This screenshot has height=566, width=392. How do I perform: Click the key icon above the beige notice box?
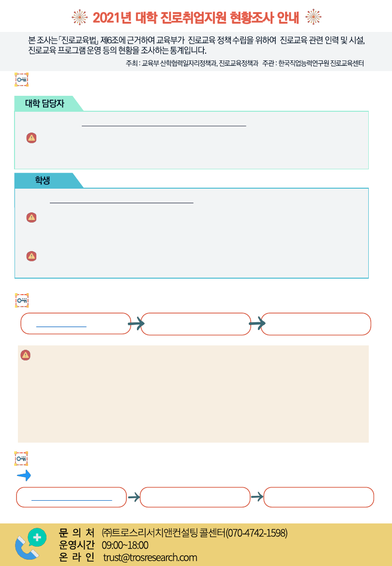pyautogui.click(x=22, y=300)
